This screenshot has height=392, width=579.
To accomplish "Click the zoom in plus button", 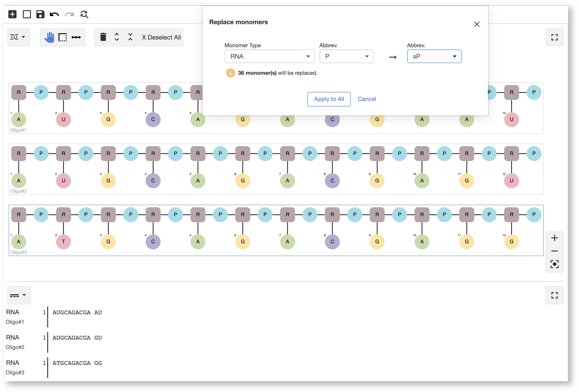I will [554, 238].
